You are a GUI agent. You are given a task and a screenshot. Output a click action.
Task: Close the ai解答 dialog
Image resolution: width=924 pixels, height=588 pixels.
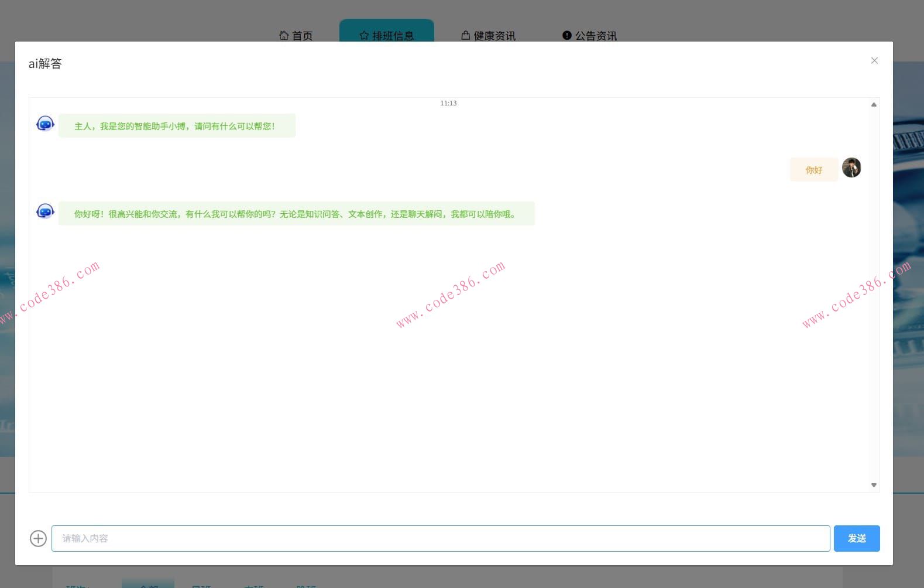click(x=874, y=60)
